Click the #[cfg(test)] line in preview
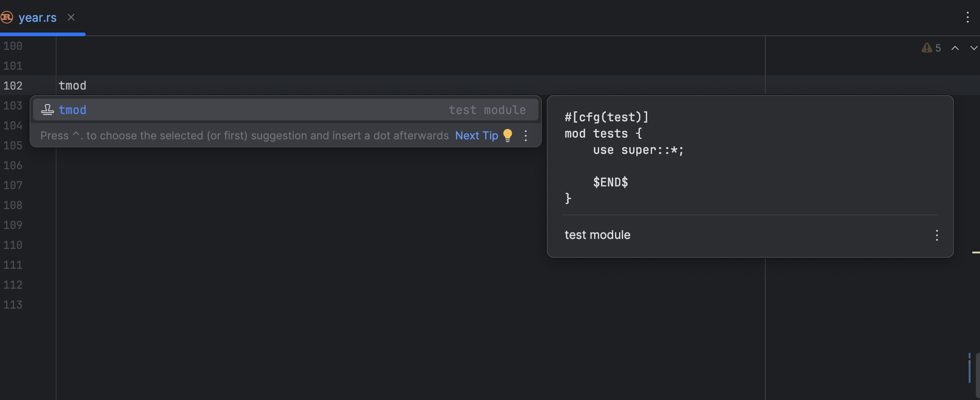The height and width of the screenshot is (400, 980). coord(606,117)
